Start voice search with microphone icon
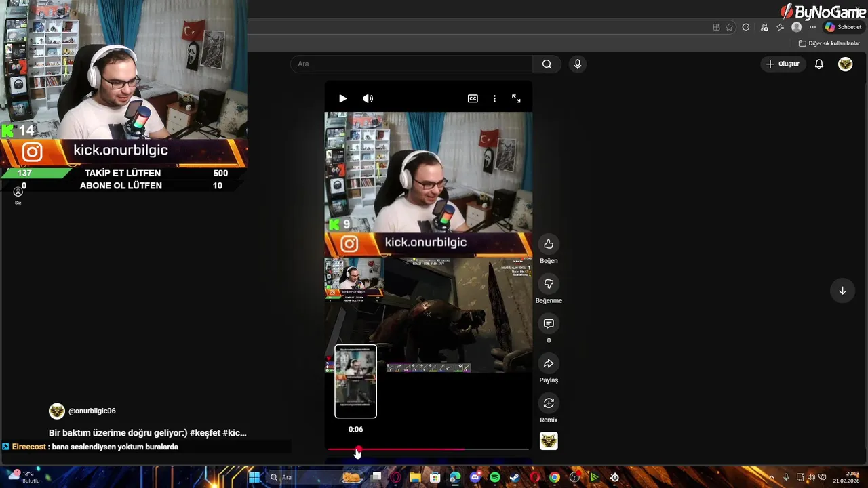Image resolution: width=868 pixels, height=488 pixels. point(577,64)
